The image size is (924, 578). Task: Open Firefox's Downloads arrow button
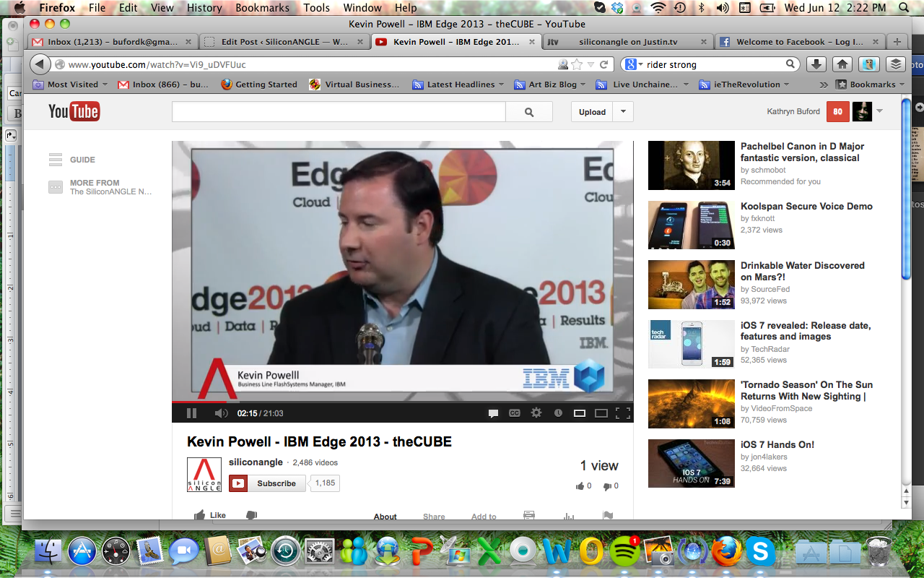(x=816, y=64)
